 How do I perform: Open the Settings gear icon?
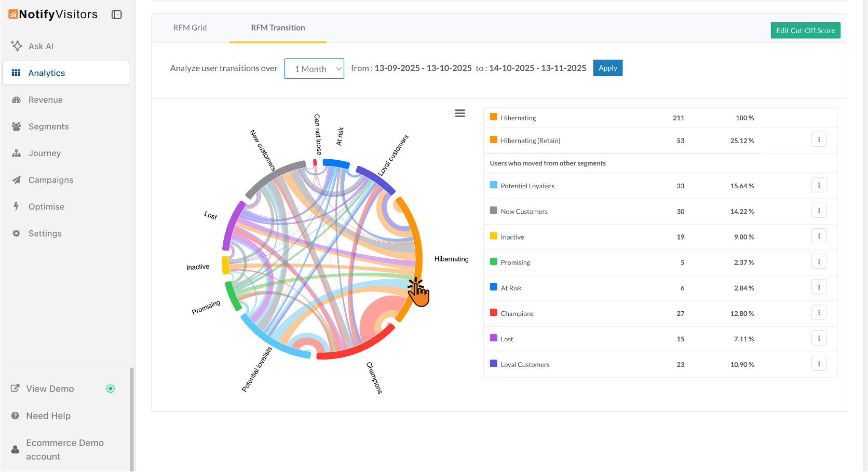(x=16, y=233)
